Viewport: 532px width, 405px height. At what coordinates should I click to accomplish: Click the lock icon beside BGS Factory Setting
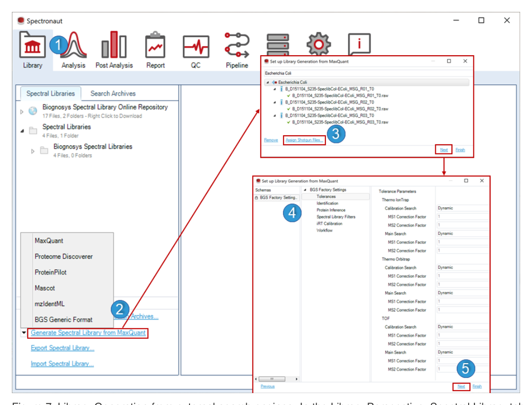click(x=257, y=198)
